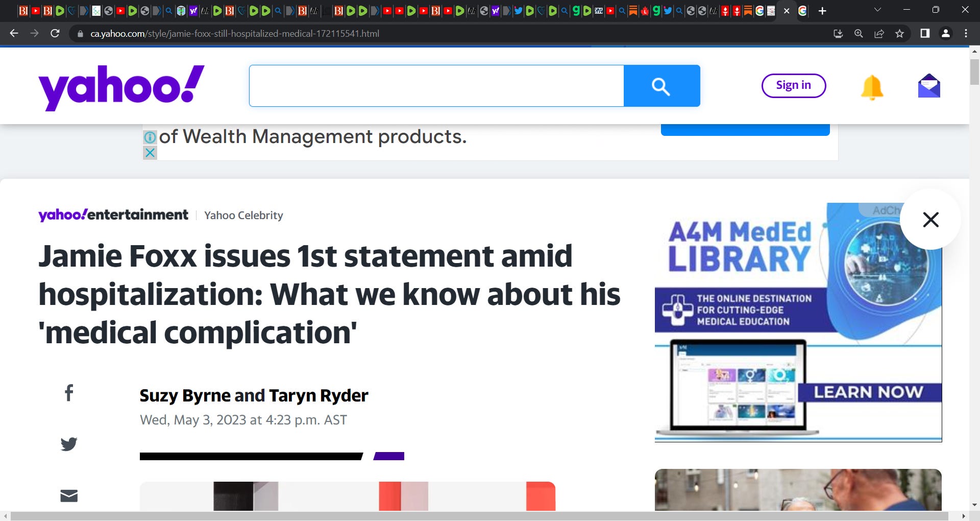This screenshot has height=521, width=980.
Task: Click the scroll down arrow
Action: point(974,505)
